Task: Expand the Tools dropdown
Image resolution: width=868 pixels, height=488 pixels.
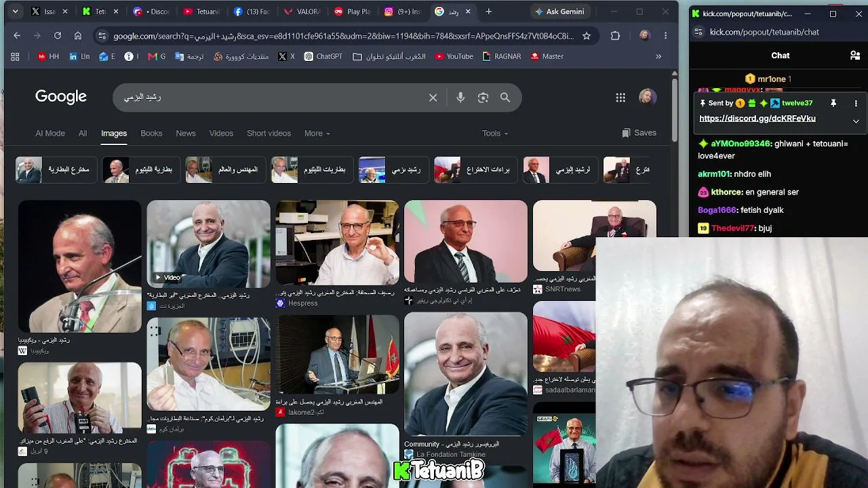Action: 495,134
